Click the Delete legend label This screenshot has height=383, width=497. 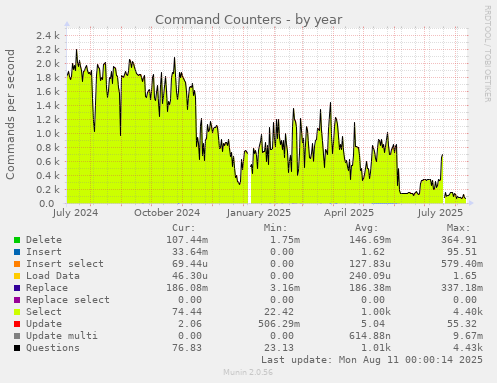44,240
